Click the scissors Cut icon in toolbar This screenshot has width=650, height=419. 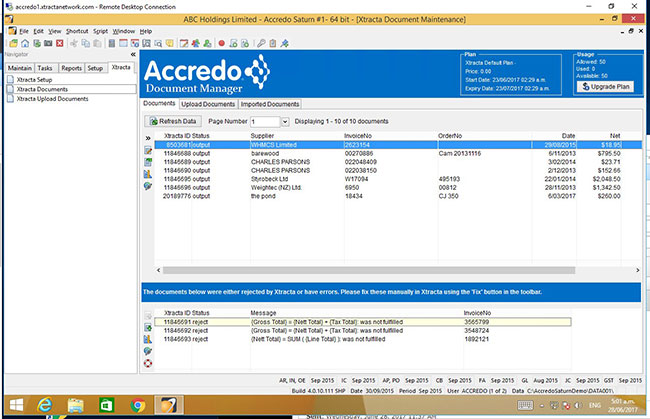pos(74,43)
